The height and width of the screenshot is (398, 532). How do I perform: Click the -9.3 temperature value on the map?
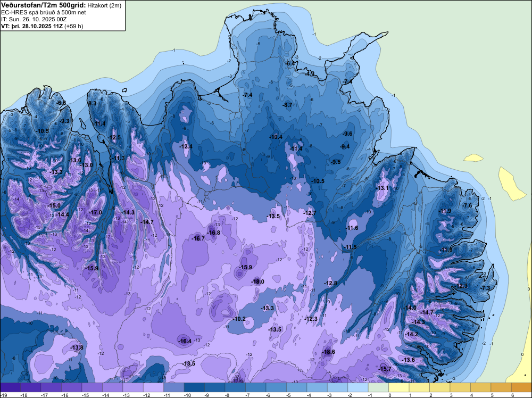[x=64, y=121]
